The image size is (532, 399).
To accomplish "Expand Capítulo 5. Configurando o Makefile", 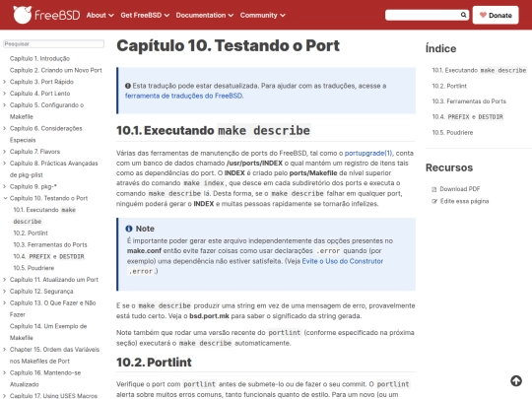I will (4, 105).
